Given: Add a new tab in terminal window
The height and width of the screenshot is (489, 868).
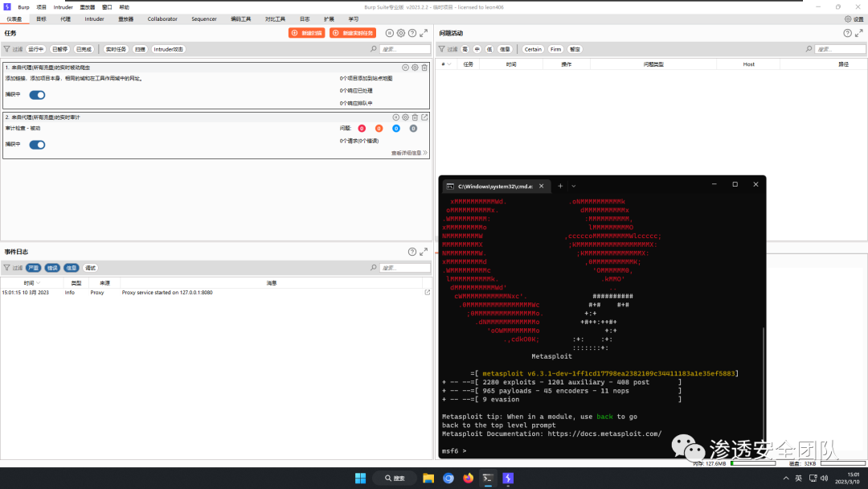Looking at the screenshot, I should [560, 186].
